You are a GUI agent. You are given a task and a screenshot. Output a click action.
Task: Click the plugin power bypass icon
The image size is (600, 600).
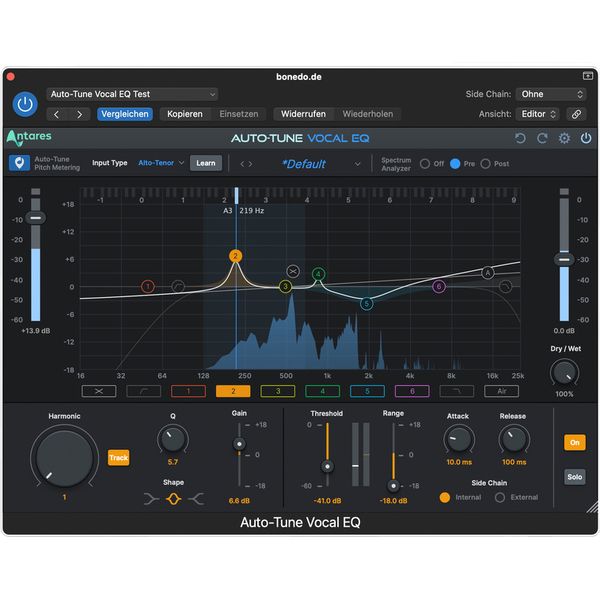(25, 103)
